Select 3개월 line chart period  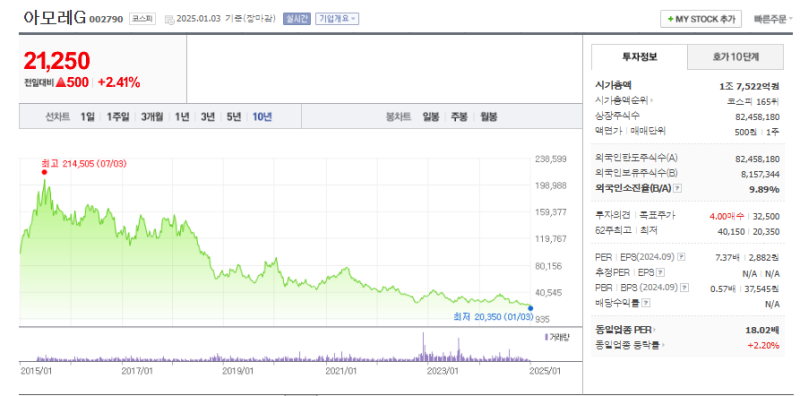pyautogui.click(x=152, y=116)
